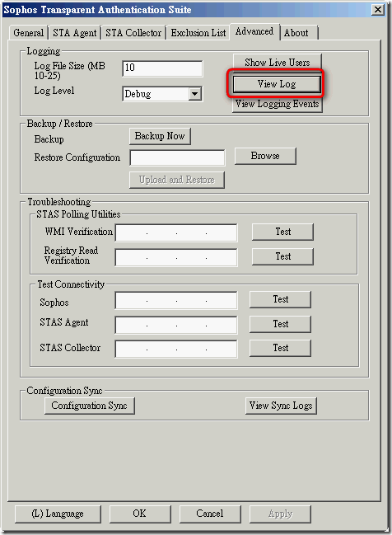Viewport: 392px width, 535px height.
Task: Test connectivity to STAS Agent
Action: [x=280, y=324]
